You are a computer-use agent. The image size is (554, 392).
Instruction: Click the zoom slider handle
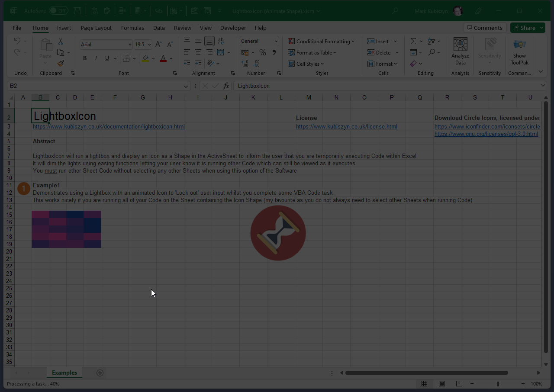tap(498, 384)
